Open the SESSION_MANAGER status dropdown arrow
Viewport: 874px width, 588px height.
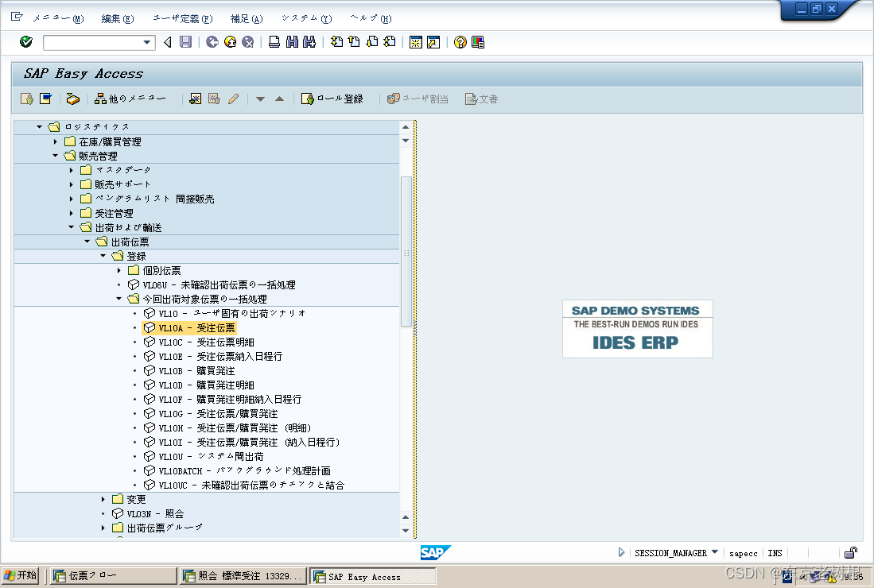coord(715,552)
